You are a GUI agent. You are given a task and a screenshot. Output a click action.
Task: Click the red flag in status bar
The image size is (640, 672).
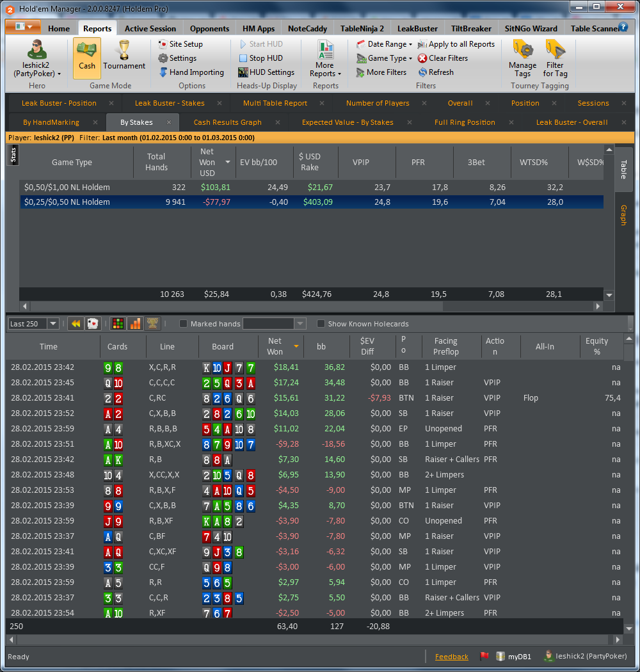pyautogui.click(x=484, y=656)
